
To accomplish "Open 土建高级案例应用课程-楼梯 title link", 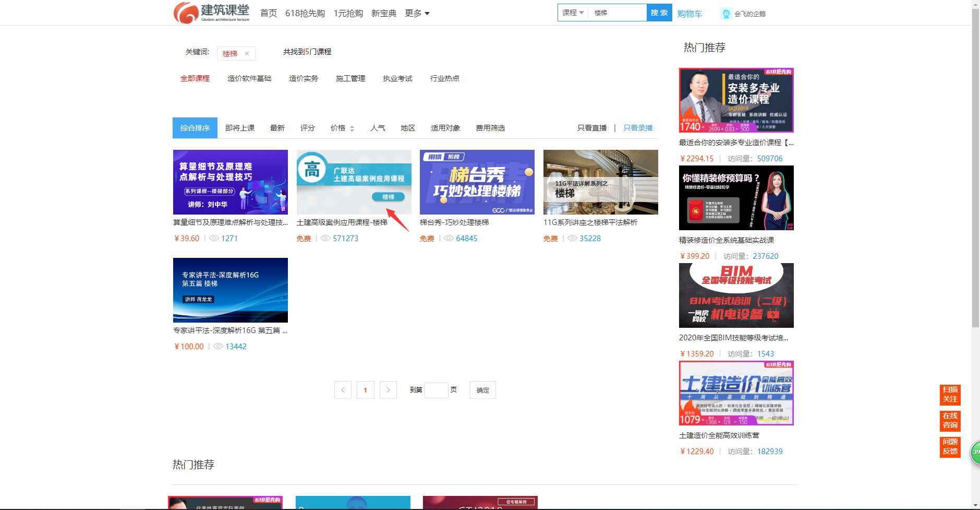I will pos(342,222).
